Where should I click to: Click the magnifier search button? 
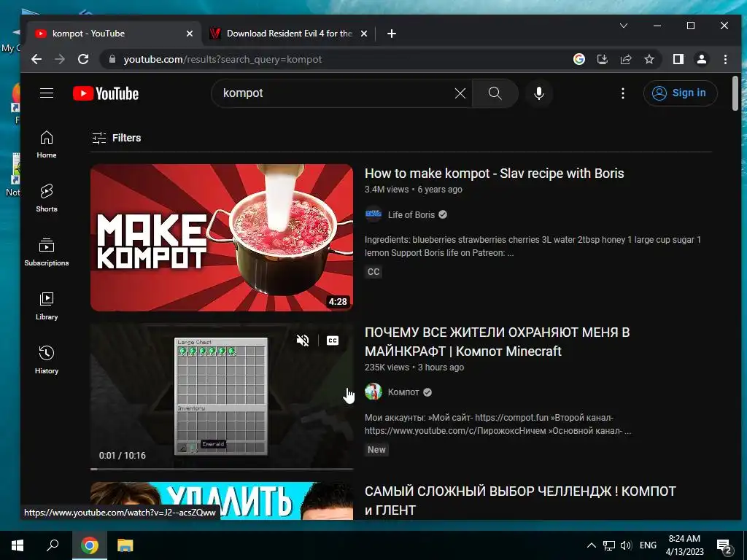tap(495, 93)
